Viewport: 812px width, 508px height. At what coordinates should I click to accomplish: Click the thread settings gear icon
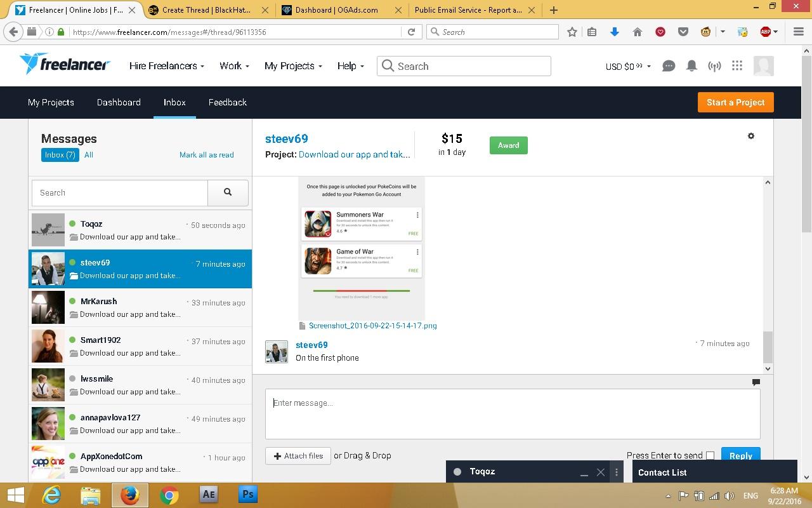(751, 136)
